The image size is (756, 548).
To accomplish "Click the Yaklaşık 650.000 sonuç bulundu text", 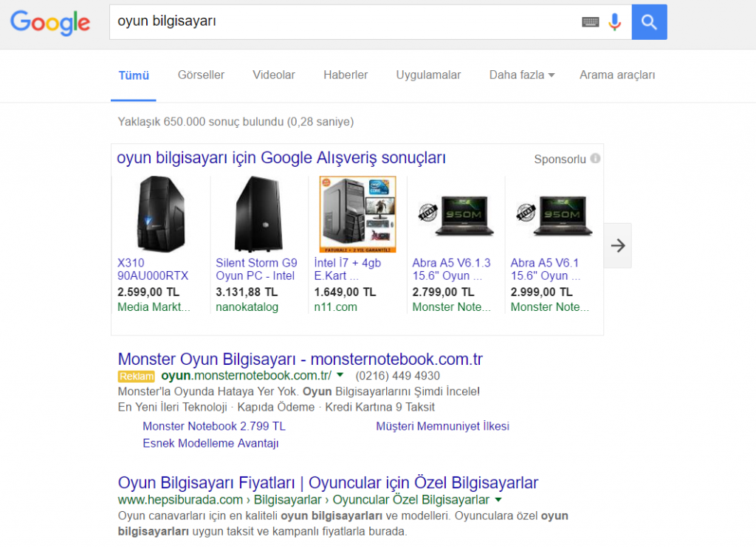I will [x=236, y=122].
